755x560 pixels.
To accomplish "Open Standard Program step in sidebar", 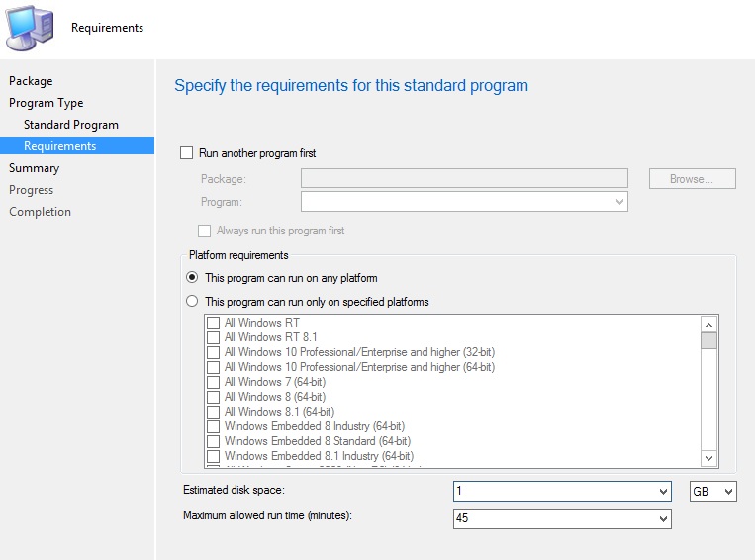I will pos(71,125).
